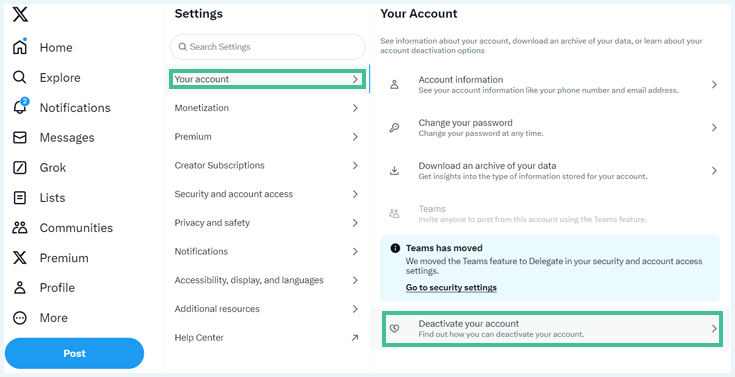The width and height of the screenshot is (735, 377).
Task: Expand Additional resources chevron
Action: (x=355, y=309)
